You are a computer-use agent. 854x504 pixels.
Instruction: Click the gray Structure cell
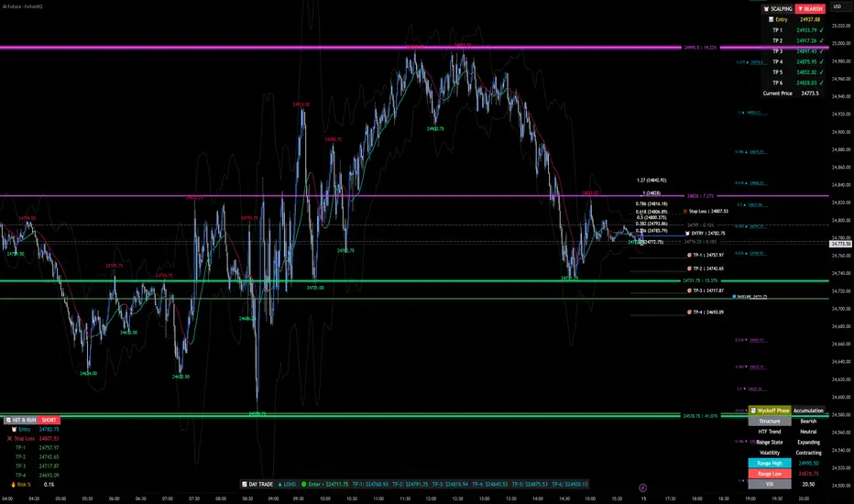pyautogui.click(x=770, y=422)
